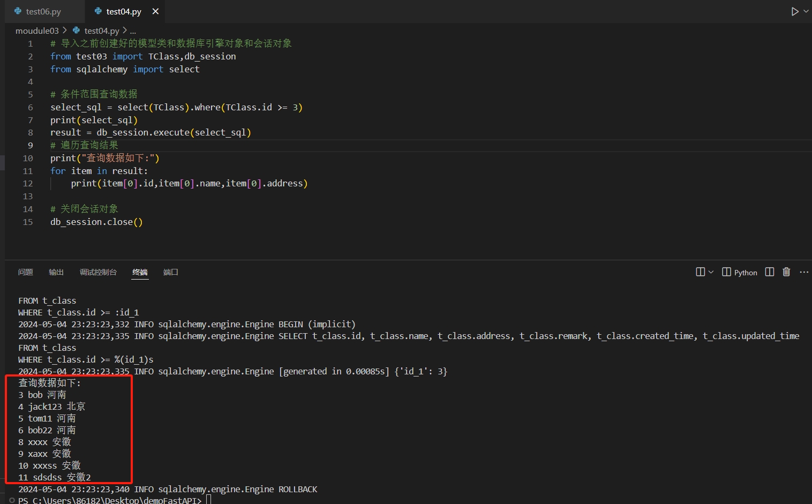Click the 'for item in result:' line

pyautogui.click(x=99, y=171)
